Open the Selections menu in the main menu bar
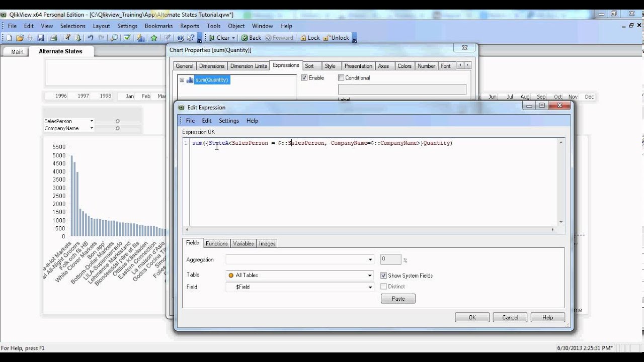 click(x=73, y=26)
